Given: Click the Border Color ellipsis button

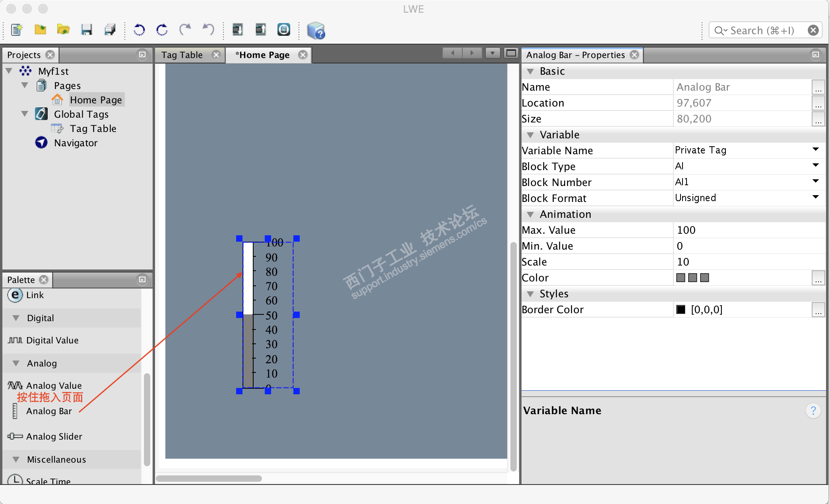Looking at the screenshot, I should [818, 310].
